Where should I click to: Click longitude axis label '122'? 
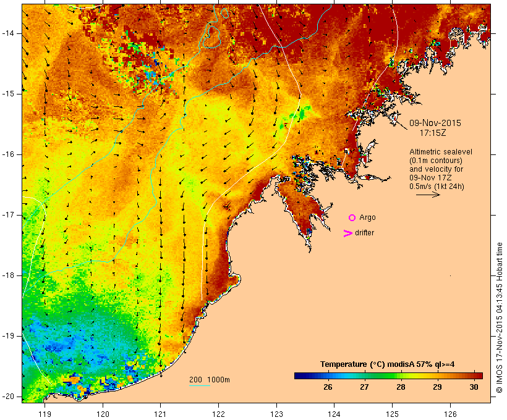(x=219, y=414)
